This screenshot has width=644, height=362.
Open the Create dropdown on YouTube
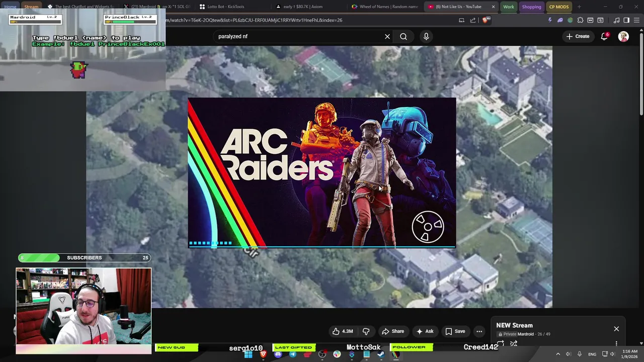tap(578, 36)
